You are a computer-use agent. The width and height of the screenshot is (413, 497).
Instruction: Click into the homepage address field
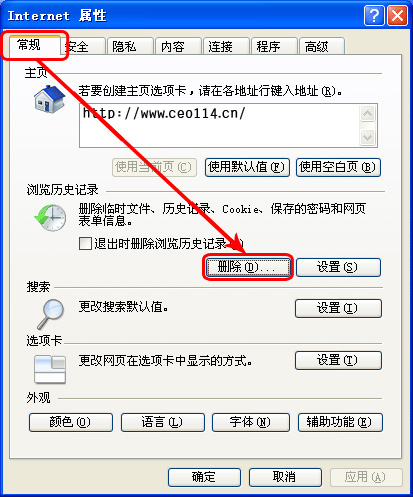point(219,125)
